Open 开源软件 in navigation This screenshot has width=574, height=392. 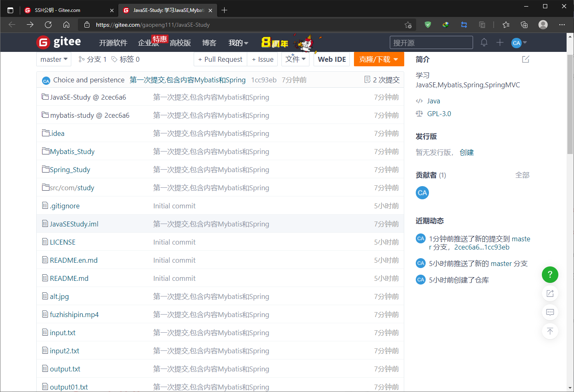click(x=113, y=43)
